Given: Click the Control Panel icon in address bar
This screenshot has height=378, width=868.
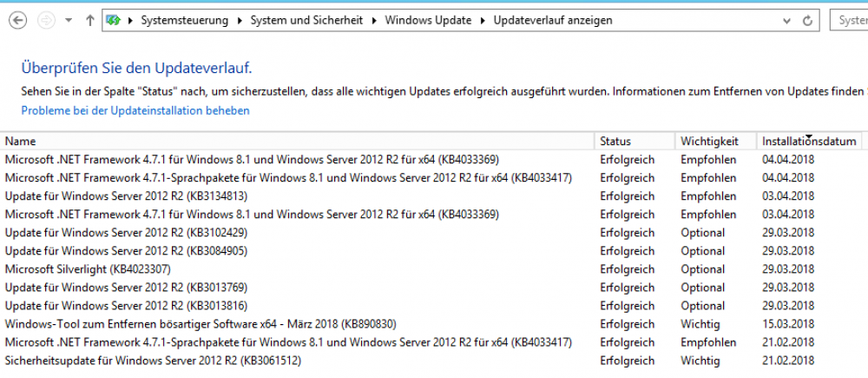Looking at the screenshot, I should coord(113,20).
